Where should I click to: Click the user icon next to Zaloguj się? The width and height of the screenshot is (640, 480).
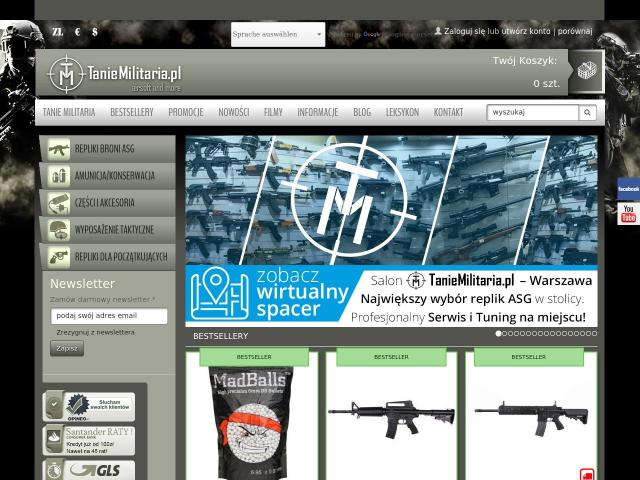[x=438, y=31]
